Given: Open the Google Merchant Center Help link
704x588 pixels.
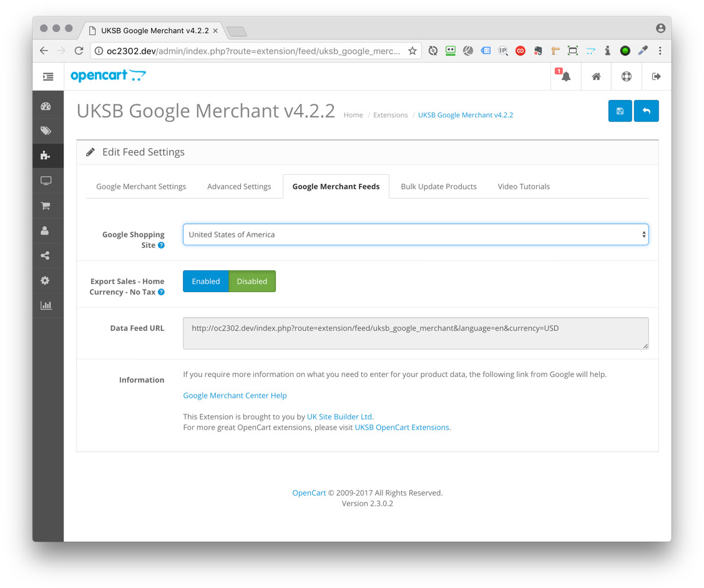Looking at the screenshot, I should (235, 395).
